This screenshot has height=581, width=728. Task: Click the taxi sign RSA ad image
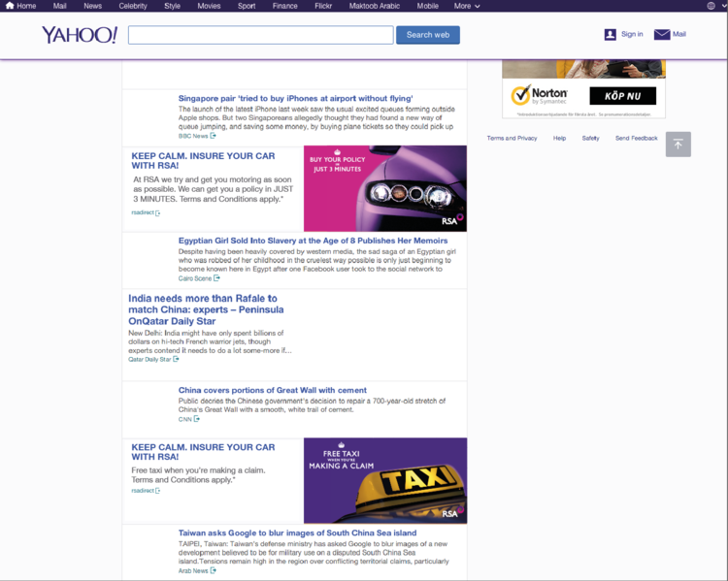pos(385,481)
